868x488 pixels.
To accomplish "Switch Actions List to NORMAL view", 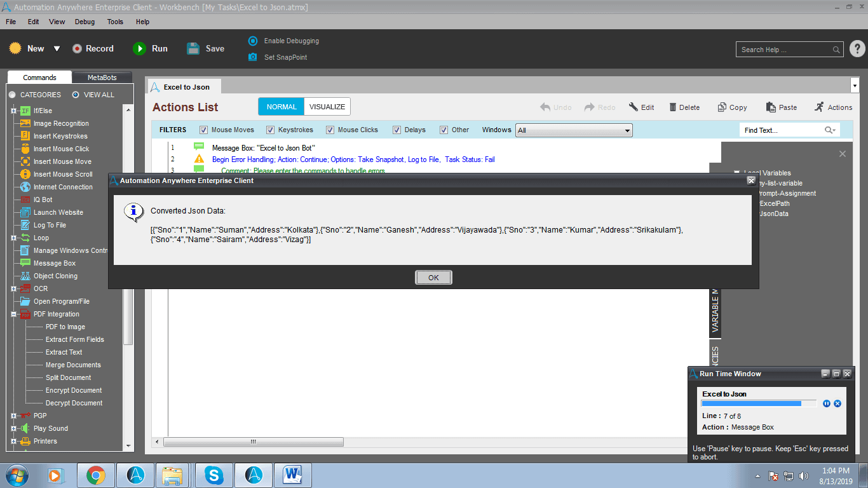I will pos(281,107).
